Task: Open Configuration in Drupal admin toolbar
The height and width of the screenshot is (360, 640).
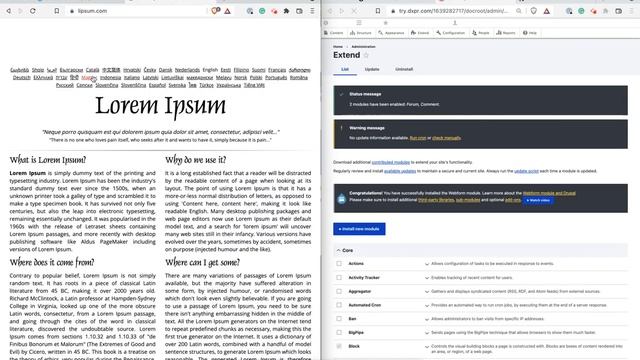Action: click(x=450, y=33)
